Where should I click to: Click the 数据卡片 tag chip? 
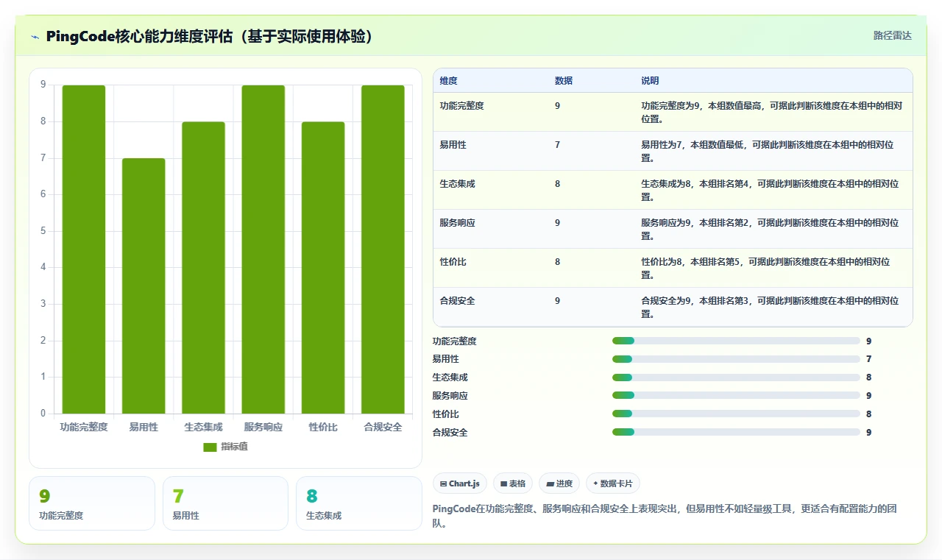tap(613, 483)
